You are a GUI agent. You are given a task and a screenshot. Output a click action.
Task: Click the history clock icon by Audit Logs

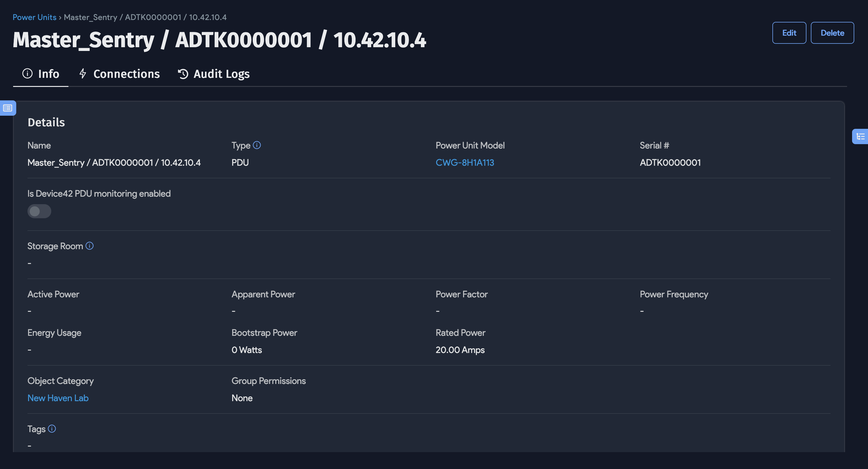[x=183, y=74]
